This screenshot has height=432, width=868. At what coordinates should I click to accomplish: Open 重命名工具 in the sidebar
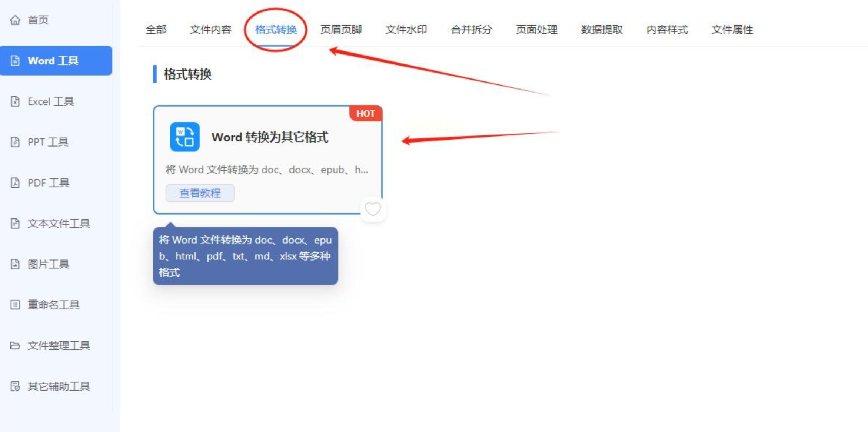pyautogui.click(x=53, y=305)
